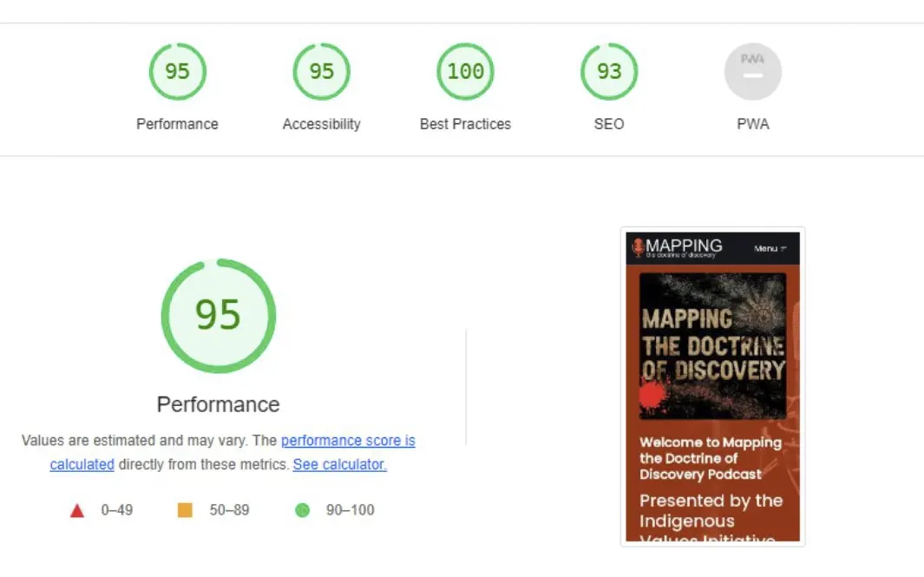Viewport: 924px width, 577px height.
Task: Click the small Performance score gauge showing 95
Action: [x=177, y=71]
